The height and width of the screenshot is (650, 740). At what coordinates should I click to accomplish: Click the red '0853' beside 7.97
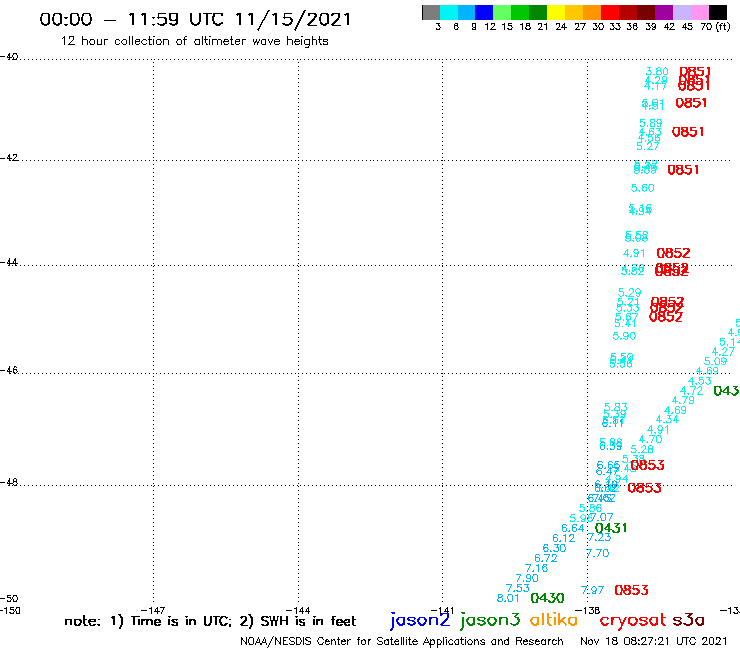point(631,590)
